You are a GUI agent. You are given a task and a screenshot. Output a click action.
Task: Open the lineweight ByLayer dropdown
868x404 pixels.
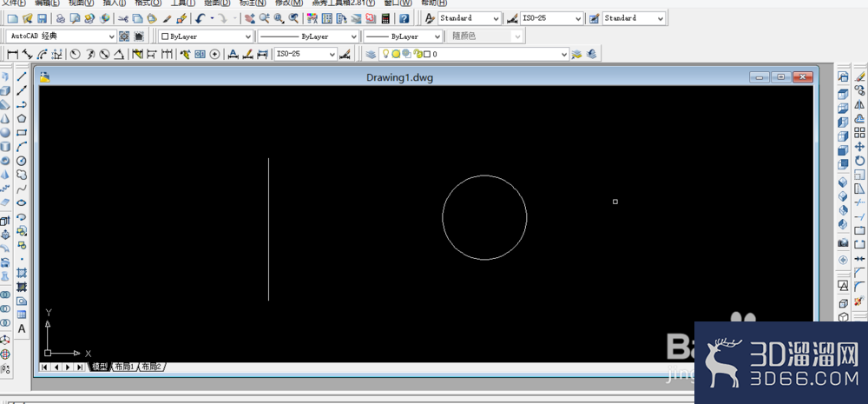[403, 36]
